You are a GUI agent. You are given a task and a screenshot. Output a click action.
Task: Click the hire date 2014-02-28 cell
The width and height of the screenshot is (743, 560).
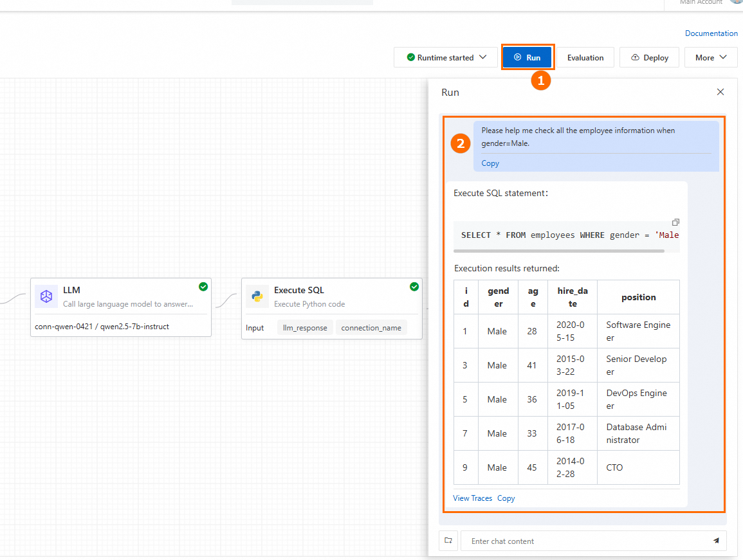click(x=573, y=467)
